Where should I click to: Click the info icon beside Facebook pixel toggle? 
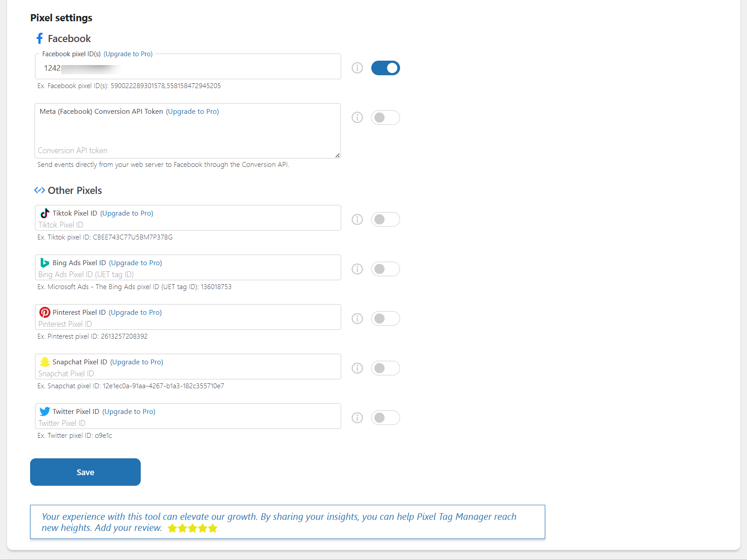coord(357,68)
